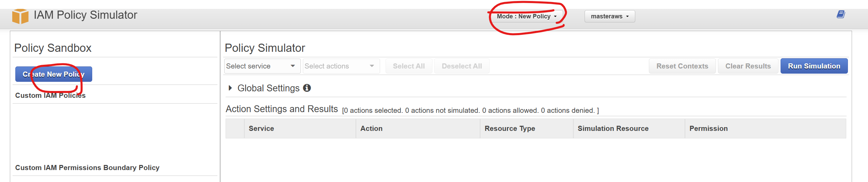The height and width of the screenshot is (182, 868).
Task: Open the masteraws account dropdown
Action: tap(609, 16)
